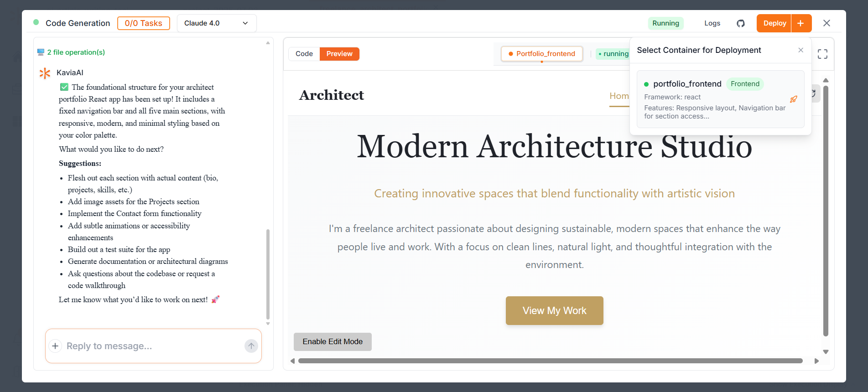Close the Select Container for Deployment popup
Viewport: 868px width, 392px height.
[x=800, y=50]
